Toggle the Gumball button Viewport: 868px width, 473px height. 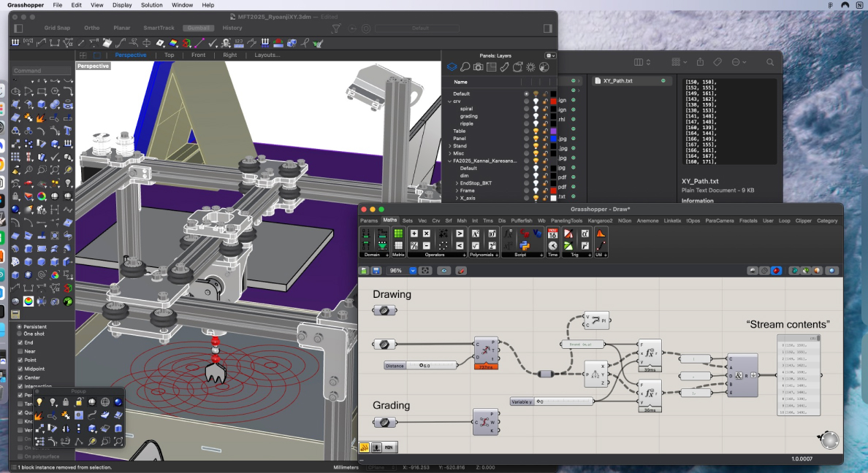point(198,28)
